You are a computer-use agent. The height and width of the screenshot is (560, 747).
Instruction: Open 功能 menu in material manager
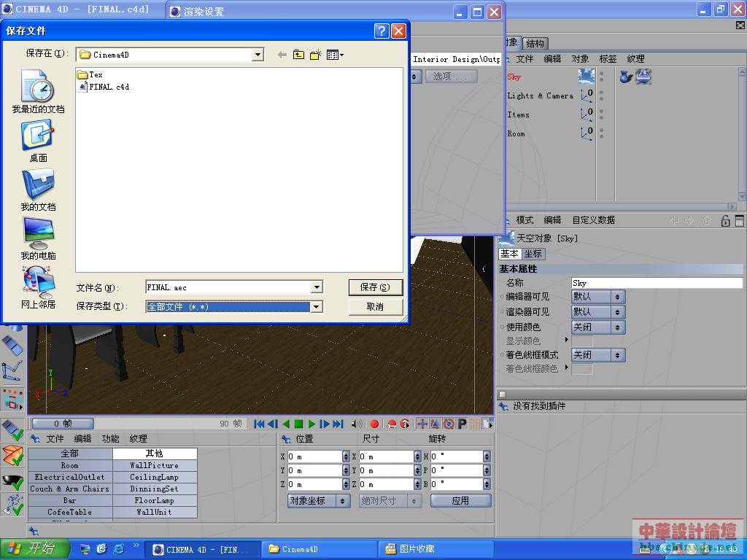pos(111,438)
